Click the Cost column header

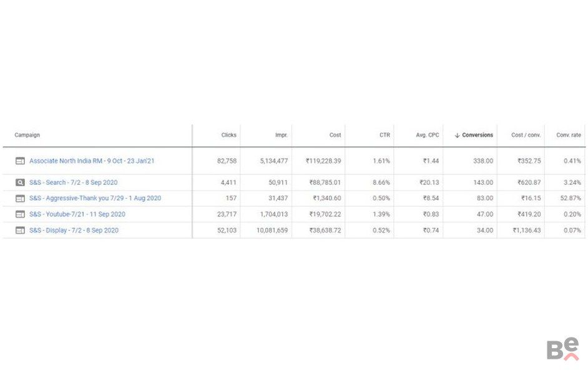[x=335, y=135]
